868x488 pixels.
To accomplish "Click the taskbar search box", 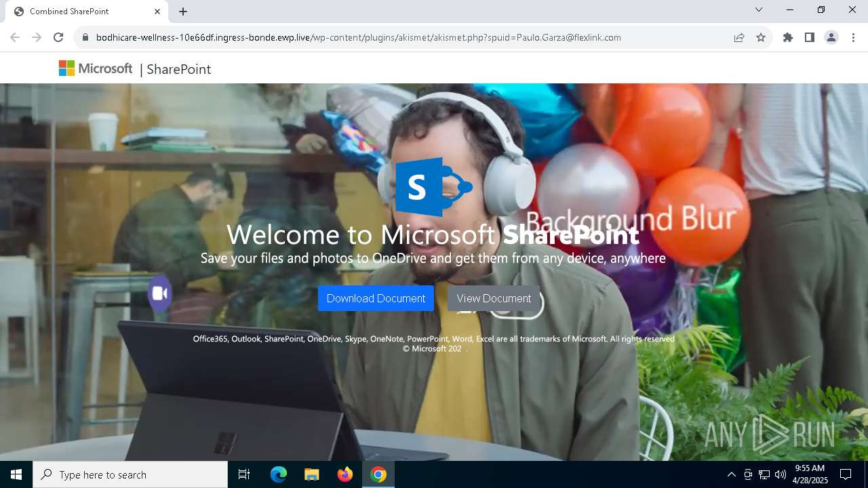I will [130, 474].
